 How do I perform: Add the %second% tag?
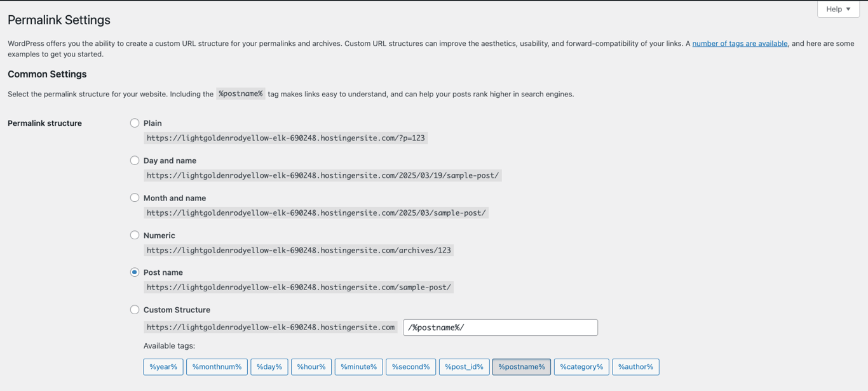point(410,367)
